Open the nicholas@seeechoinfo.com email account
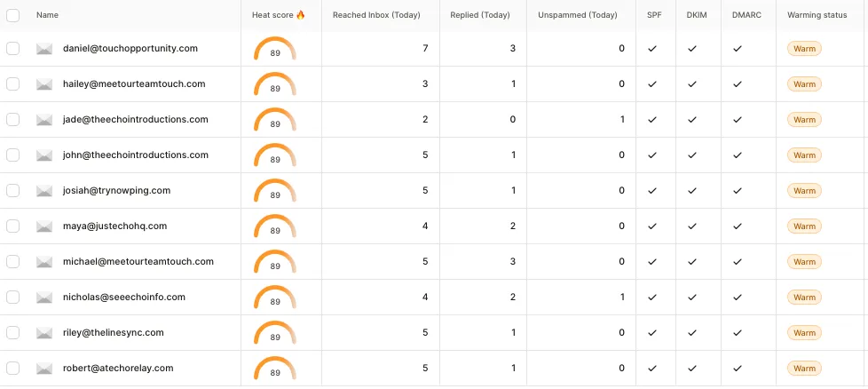868x389 pixels. pos(124,297)
